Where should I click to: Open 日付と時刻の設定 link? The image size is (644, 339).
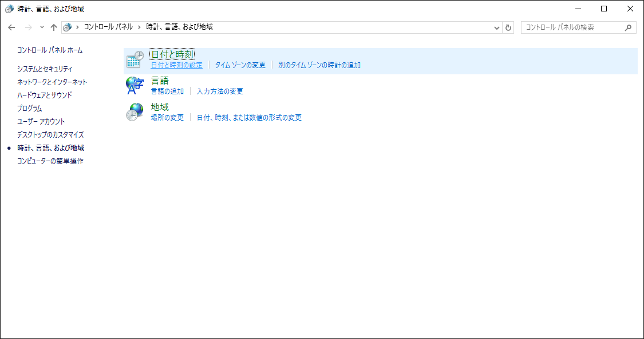[176, 65]
